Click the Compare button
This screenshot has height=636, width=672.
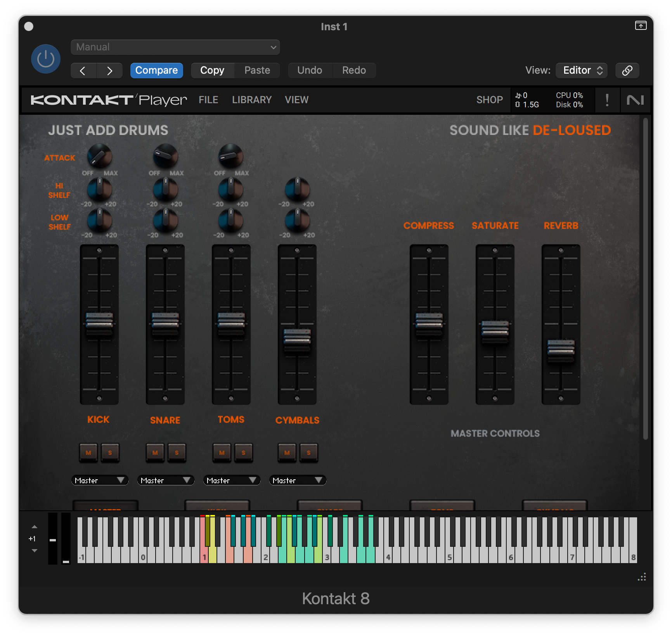click(156, 71)
